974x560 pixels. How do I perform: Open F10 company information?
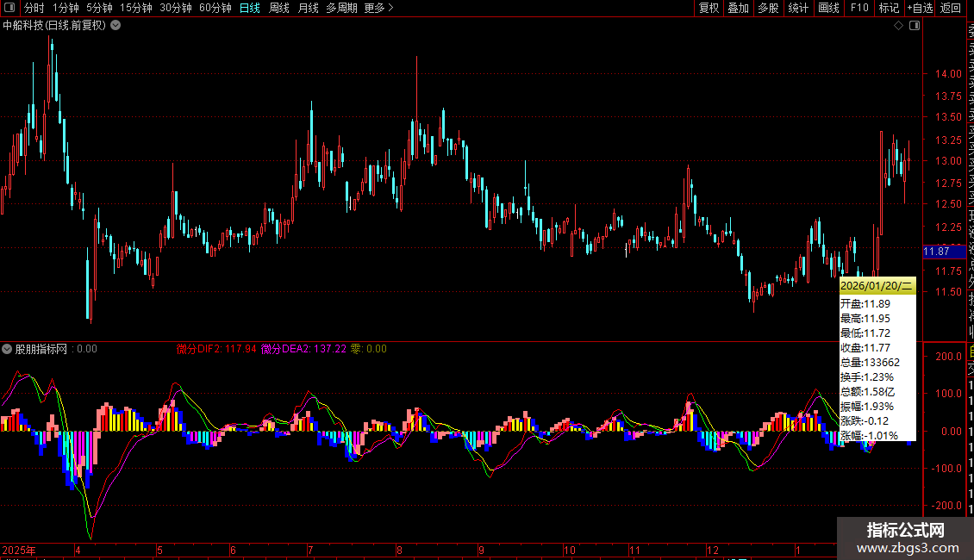pos(859,8)
